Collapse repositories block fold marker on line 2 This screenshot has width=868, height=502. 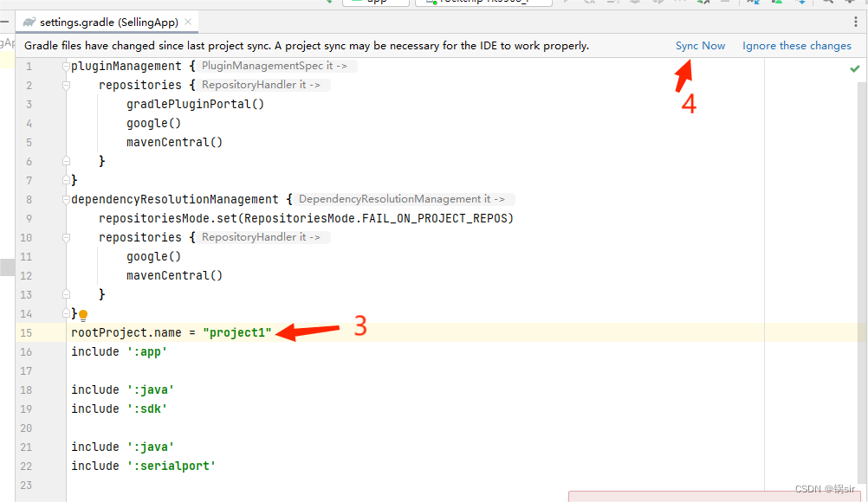(67, 85)
